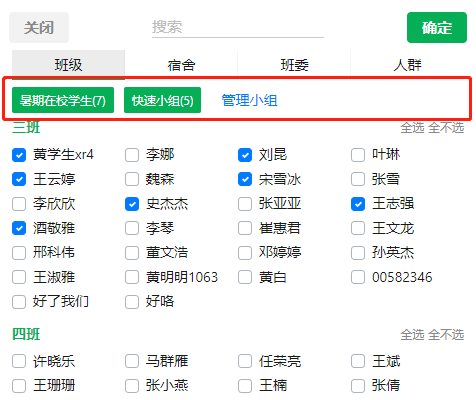Switch to the 宿舍 tab
Viewport: 476px width, 400px height.
point(181,65)
